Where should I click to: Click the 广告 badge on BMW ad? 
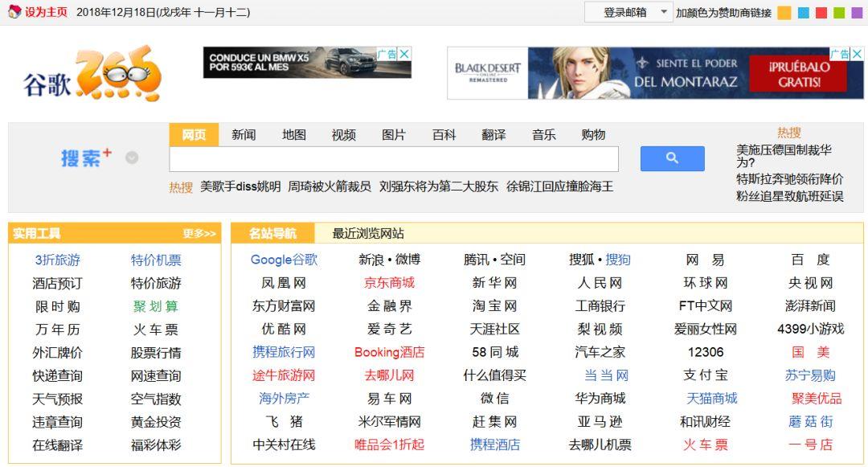[x=387, y=54]
